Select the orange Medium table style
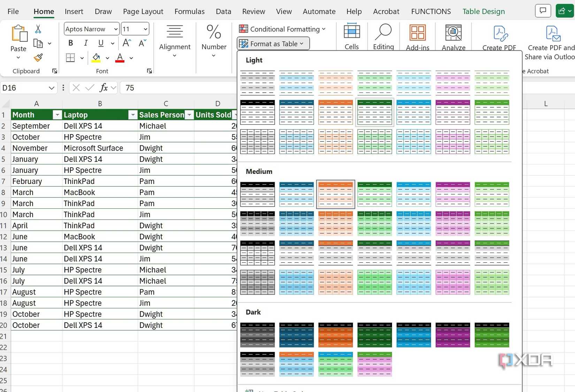This screenshot has height=392, width=575. 335,194
